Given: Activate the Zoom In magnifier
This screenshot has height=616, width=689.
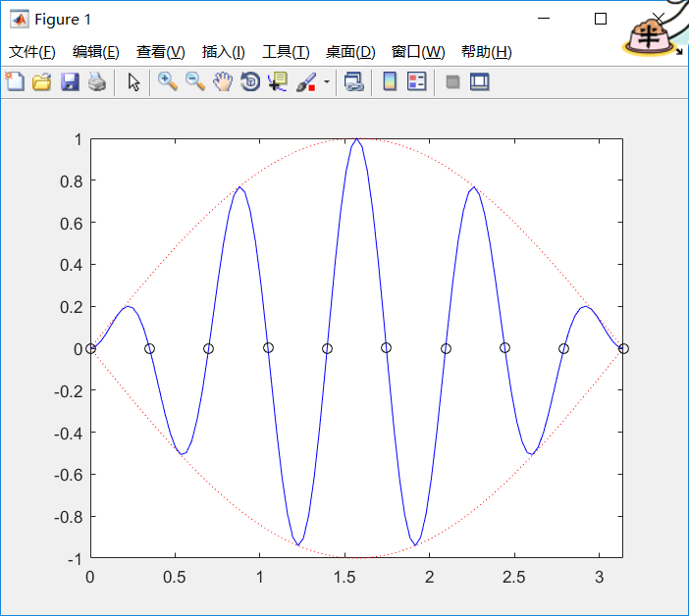Looking at the screenshot, I should tap(168, 81).
